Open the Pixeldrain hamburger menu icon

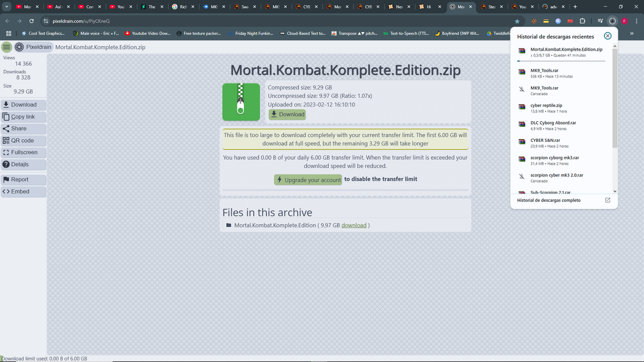coord(7,47)
